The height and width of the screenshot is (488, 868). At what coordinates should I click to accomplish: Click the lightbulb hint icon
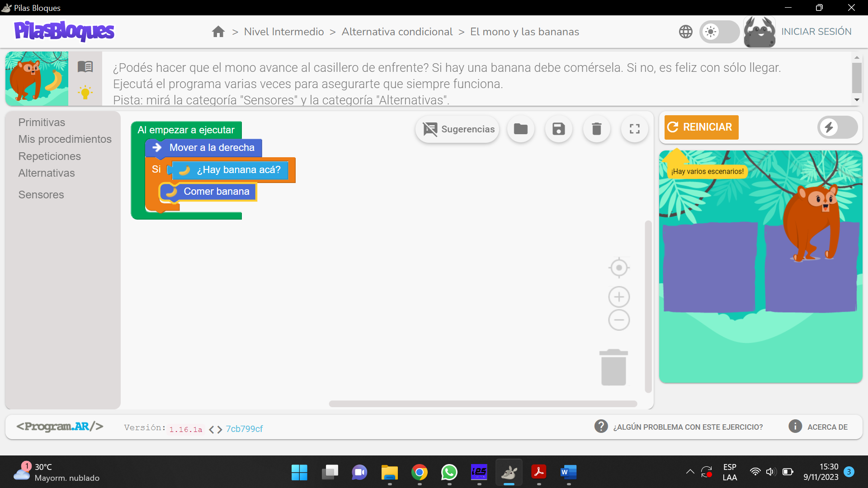click(x=85, y=92)
